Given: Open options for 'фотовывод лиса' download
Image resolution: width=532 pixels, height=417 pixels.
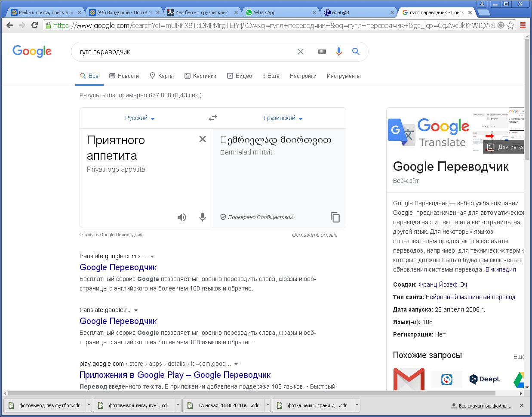Looking at the screenshot, I should pyautogui.click(x=178, y=405).
